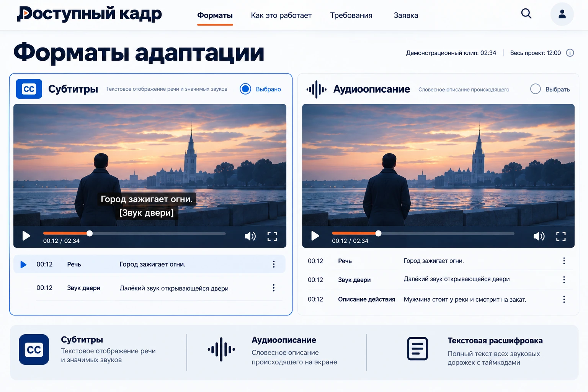Open the user profile avatar
This screenshot has height=392, width=588.
pyautogui.click(x=562, y=14)
